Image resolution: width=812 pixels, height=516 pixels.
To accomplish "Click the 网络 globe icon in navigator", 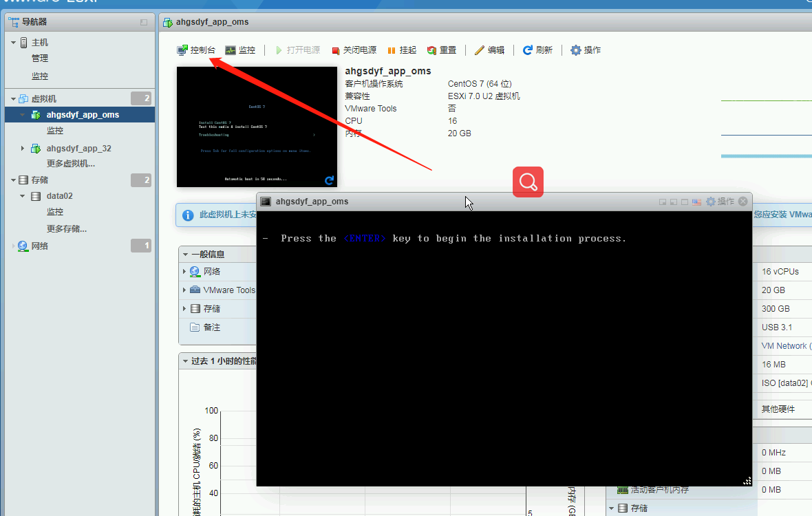I will click(x=23, y=246).
